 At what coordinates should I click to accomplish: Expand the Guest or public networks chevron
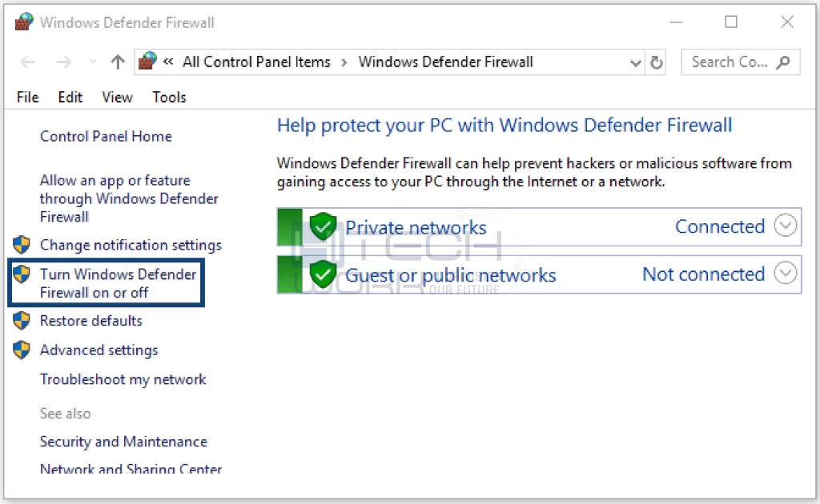(785, 274)
